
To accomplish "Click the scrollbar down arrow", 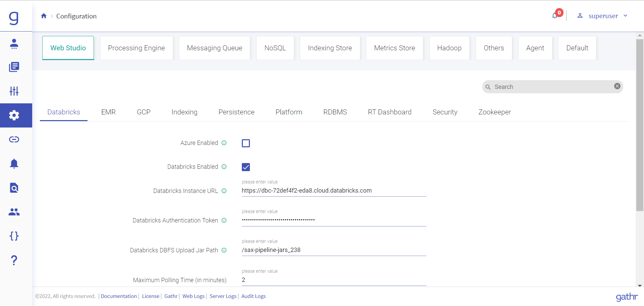I will coord(640,286).
